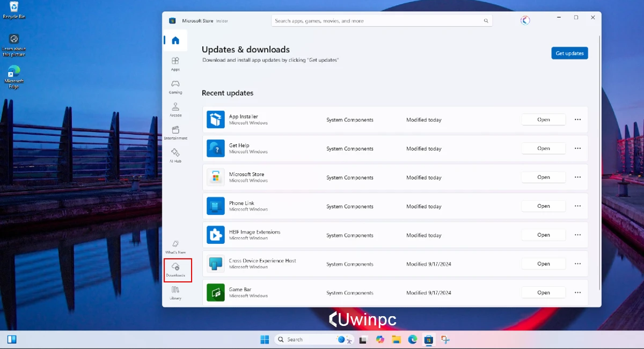This screenshot has width=644, height=349.
Task: Open the Entertainment section in the sidebar
Action: pos(175,133)
